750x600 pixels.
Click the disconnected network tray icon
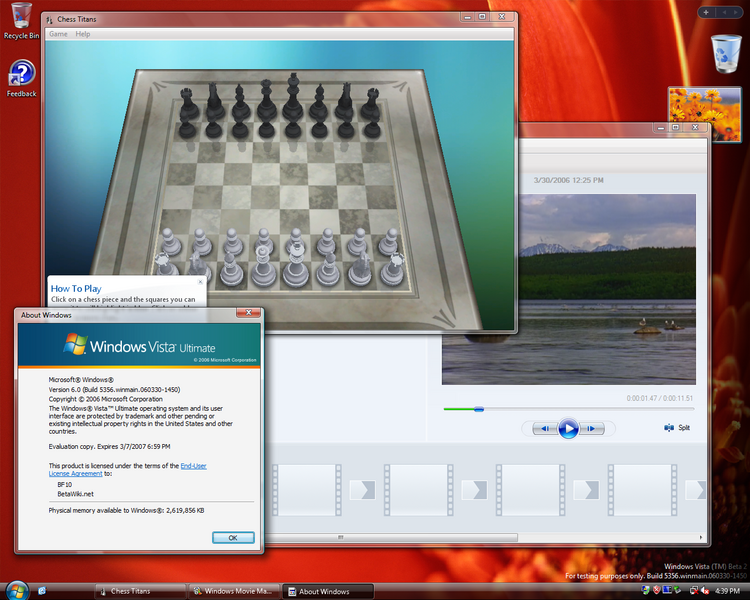point(694,590)
